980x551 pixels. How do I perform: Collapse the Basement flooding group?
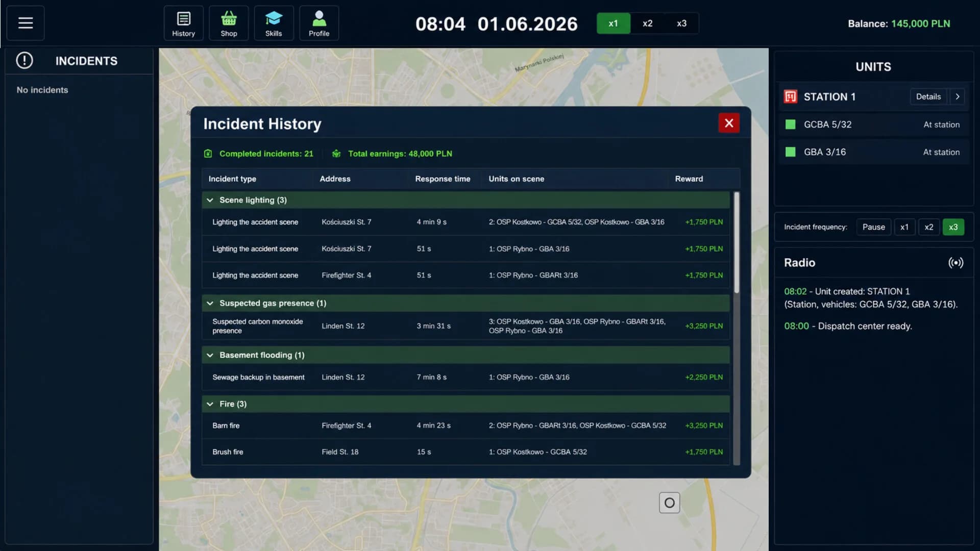[x=210, y=355]
